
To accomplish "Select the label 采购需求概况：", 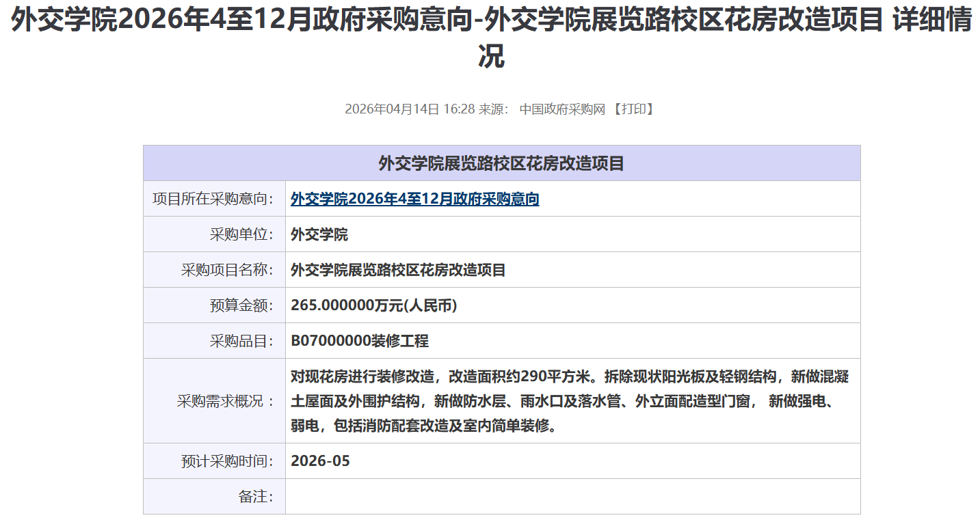I will tap(226, 401).
